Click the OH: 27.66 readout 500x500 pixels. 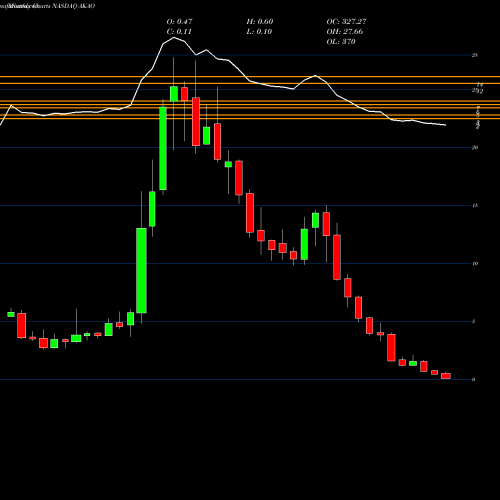[x=345, y=32]
